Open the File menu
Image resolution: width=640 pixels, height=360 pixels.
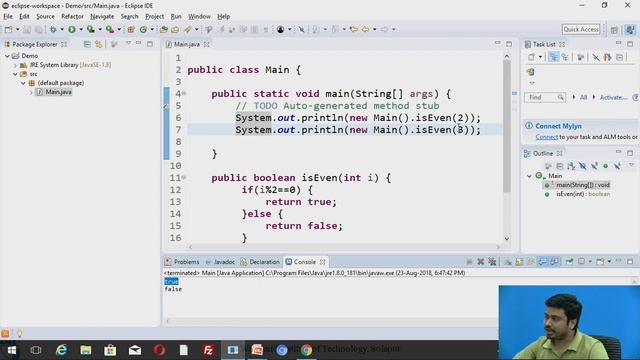[8, 16]
